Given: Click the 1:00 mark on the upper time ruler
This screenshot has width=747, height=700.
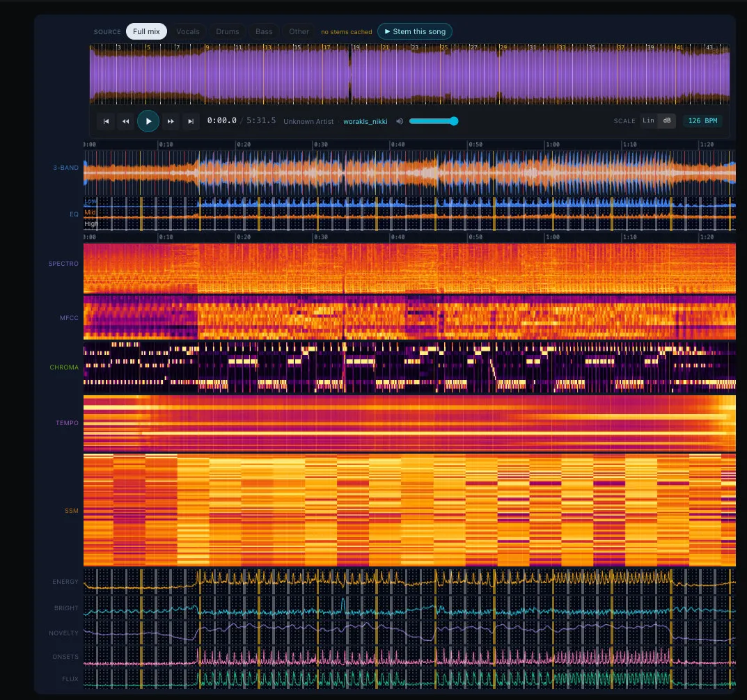Looking at the screenshot, I should pos(553,144).
